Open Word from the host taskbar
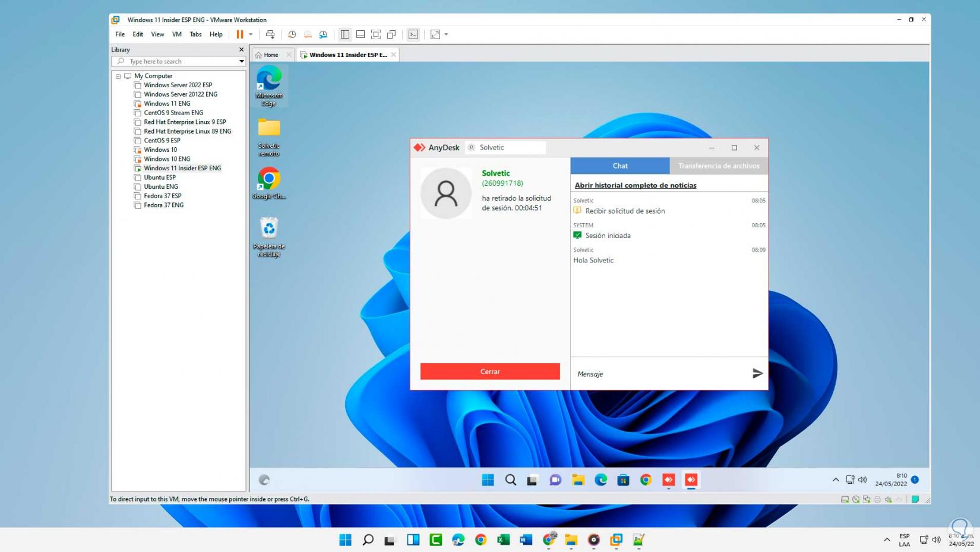The image size is (980, 552). pos(526,540)
